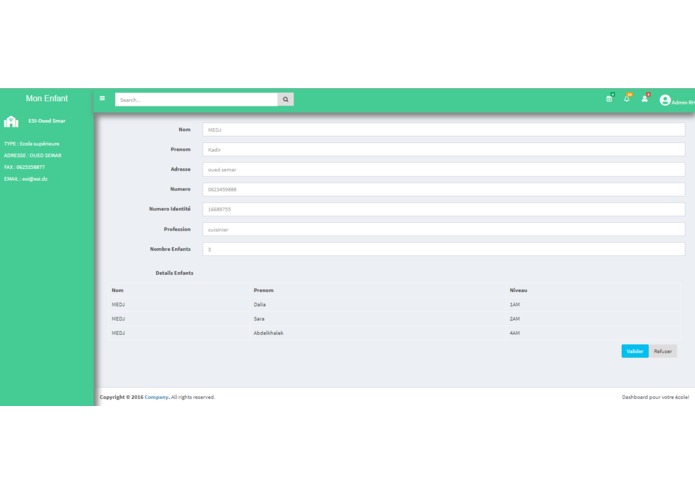Screen dimensions: 695x494
Task: Click the Nombre Enfants field
Action: point(444,249)
